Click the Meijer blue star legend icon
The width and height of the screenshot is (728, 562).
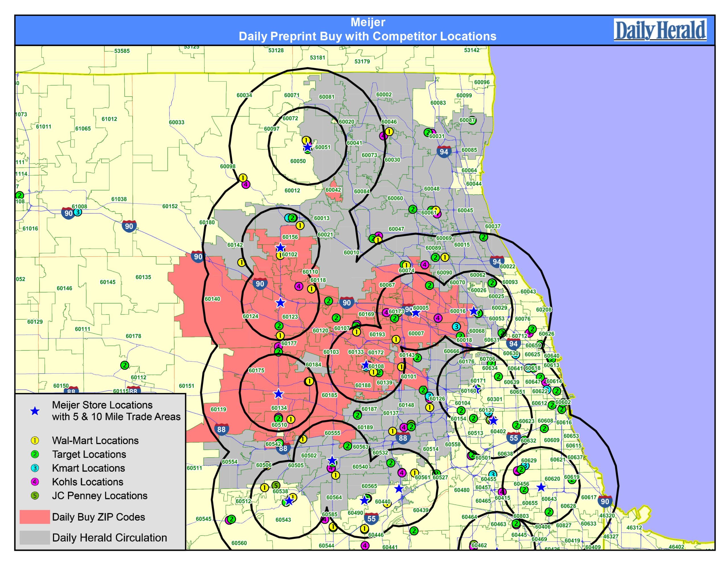point(35,411)
